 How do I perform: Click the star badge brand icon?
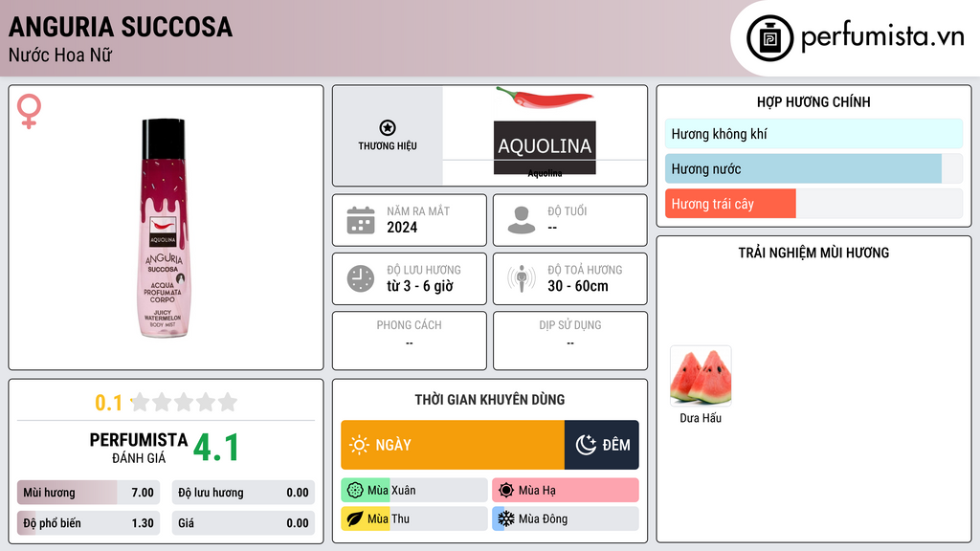click(x=388, y=128)
